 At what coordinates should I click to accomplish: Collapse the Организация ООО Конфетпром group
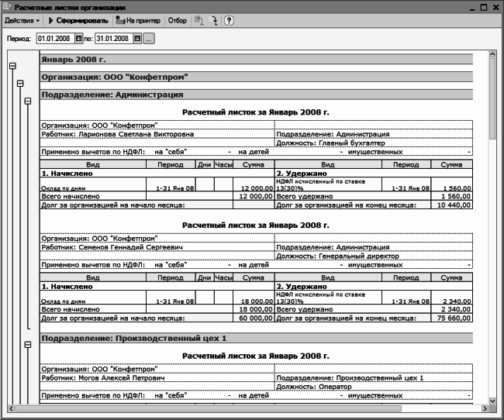pyautogui.click(x=20, y=84)
